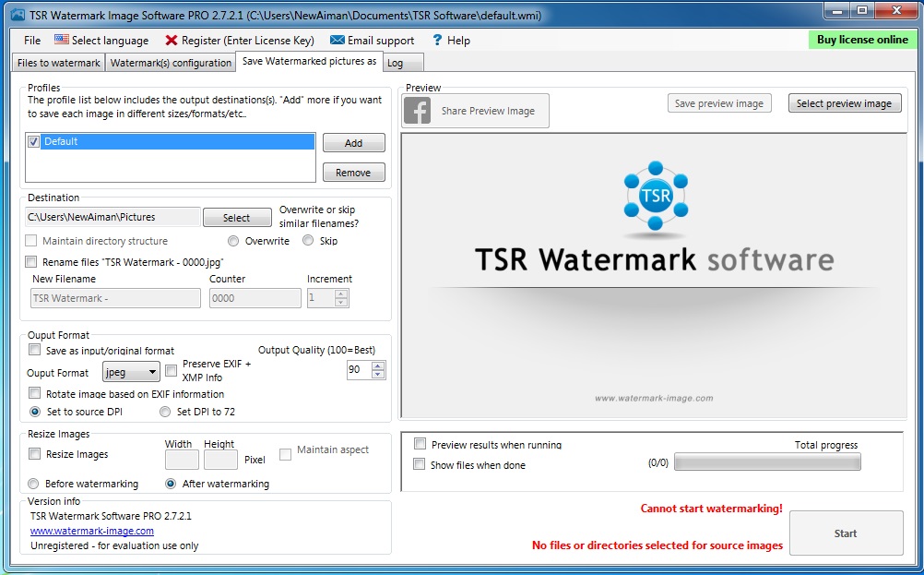Click the envelope Email support icon
924x575 pixels.
(338, 40)
